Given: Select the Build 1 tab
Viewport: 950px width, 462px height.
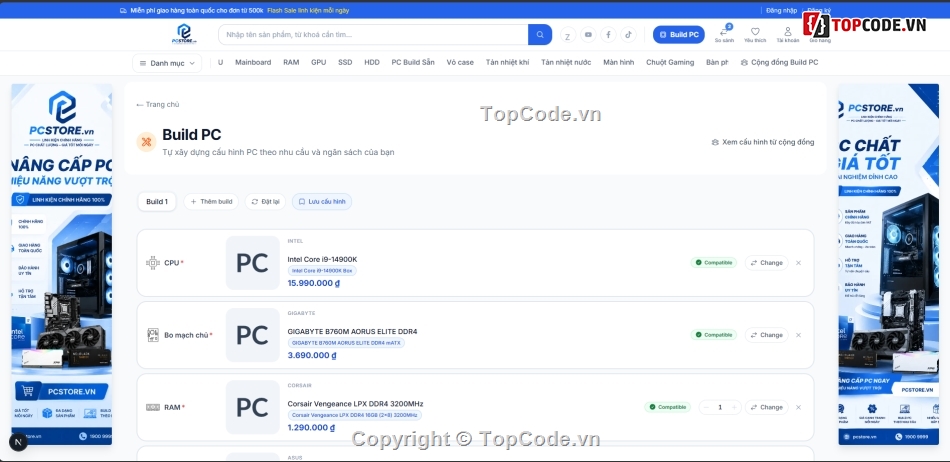Looking at the screenshot, I should [157, 202].
